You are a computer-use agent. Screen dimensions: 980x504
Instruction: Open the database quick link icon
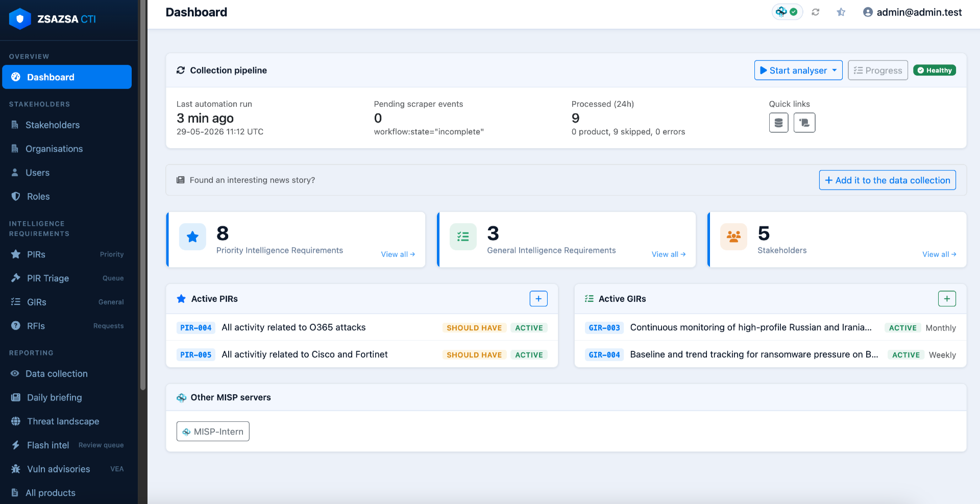click(x=778, y=123)
